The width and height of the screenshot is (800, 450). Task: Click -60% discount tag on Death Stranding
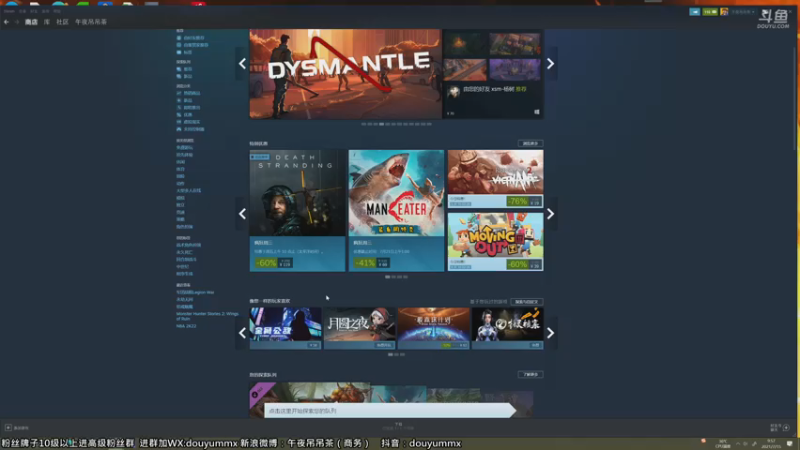[266, 263]
